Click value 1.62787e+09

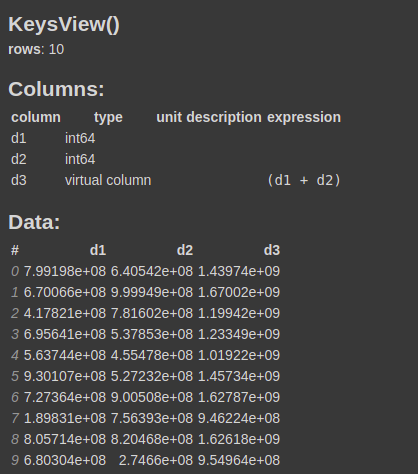(x=239, y=397)
